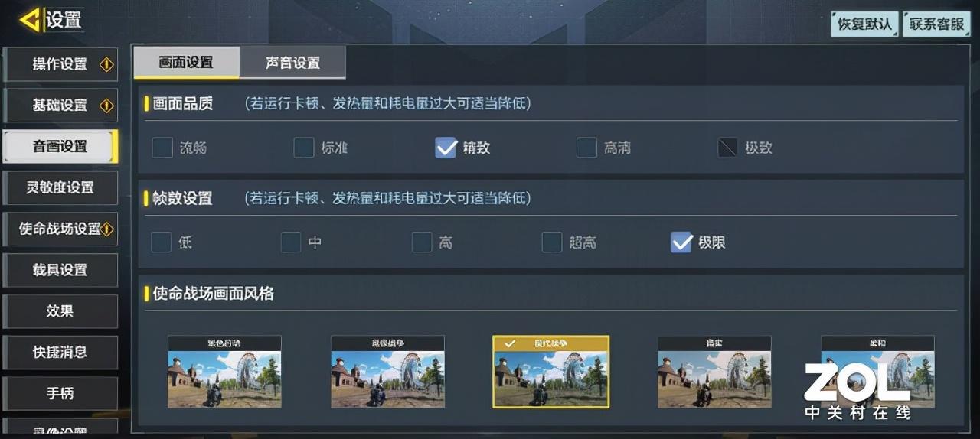Select the 流畅 graphics quality checkbox
Screen dimensions: 980x439
point(162,148)
